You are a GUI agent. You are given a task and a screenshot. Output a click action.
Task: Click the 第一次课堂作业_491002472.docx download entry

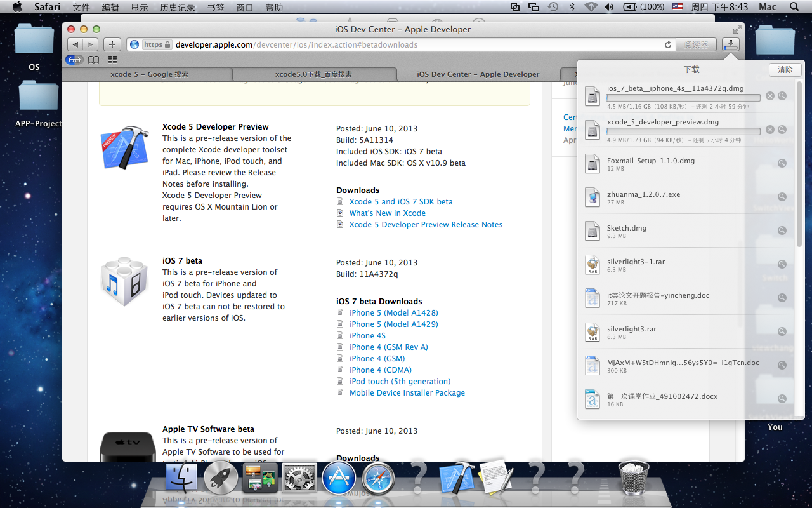coord(686,399)
